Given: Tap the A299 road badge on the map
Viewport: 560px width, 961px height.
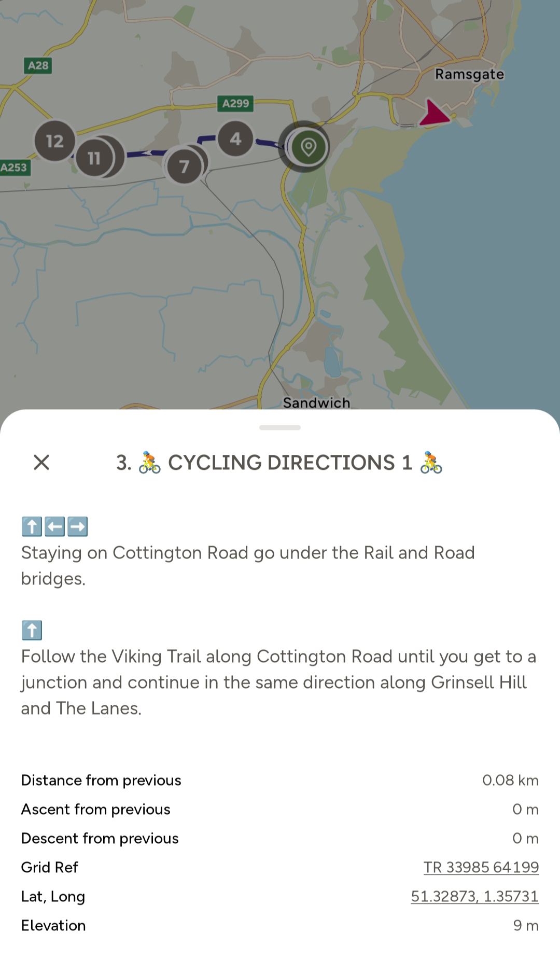Looking at the screenshot, I should tap(236, 103).
